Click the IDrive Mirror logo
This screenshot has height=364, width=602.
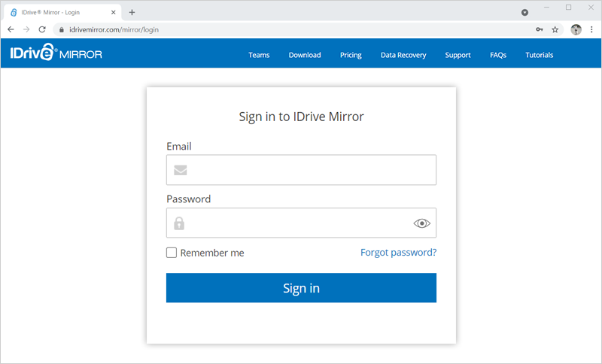pyautogui.click(x=56, y=53)
